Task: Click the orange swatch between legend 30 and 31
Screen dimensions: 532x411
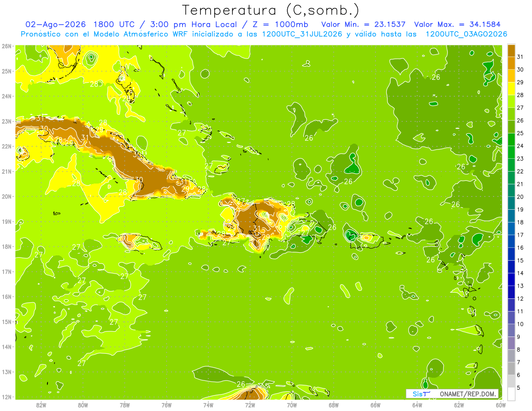Action: pos(511,63)
